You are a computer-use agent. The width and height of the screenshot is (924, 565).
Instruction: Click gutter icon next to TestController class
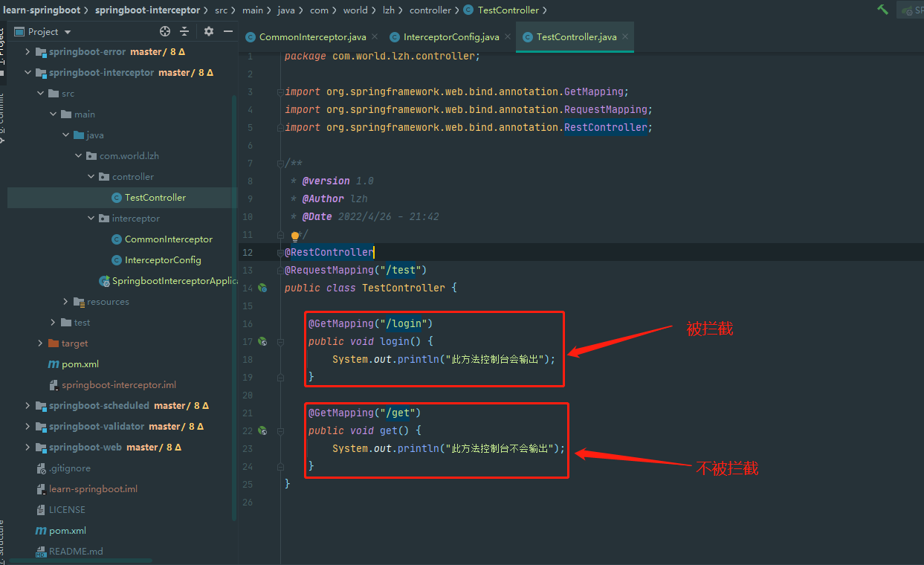(x=262, y=288)
